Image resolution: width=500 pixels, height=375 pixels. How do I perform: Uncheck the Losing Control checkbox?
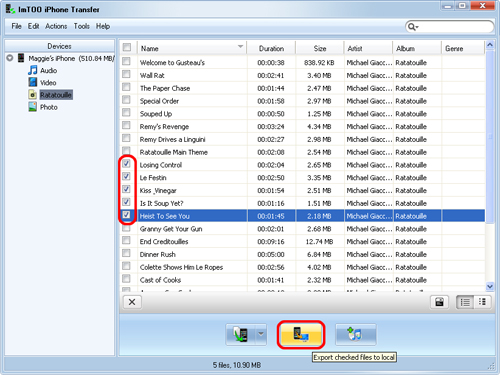126,164
